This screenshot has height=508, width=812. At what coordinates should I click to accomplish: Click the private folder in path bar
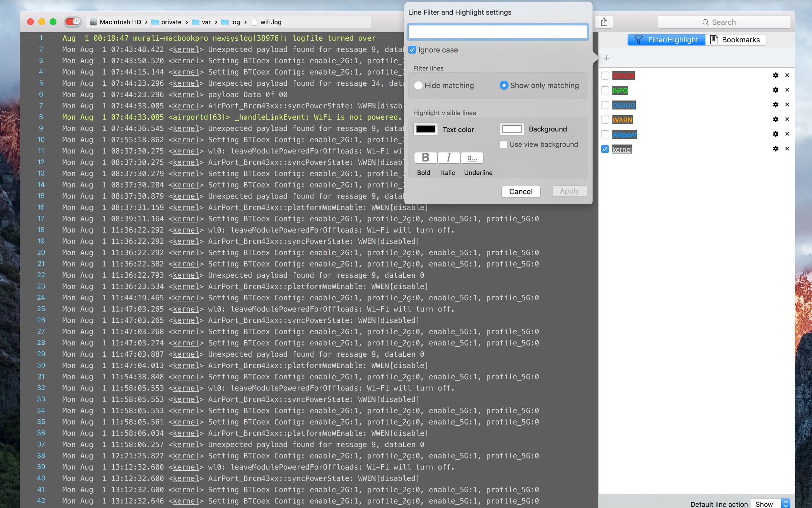pyautogui.click(x=166, y=22)
